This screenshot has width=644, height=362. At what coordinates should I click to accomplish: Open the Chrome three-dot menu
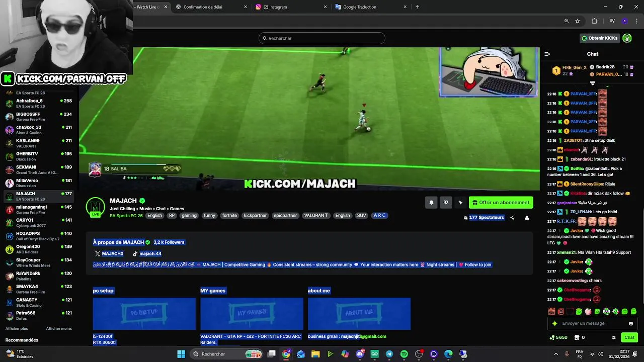point(636,21)
